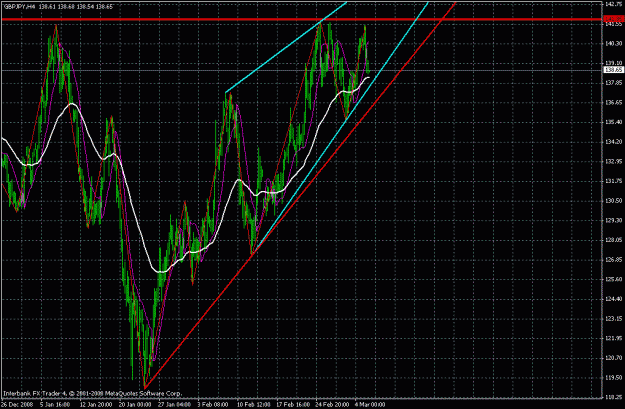
Task: Click the 125.60 price axis label
Action: coord(614,279)
